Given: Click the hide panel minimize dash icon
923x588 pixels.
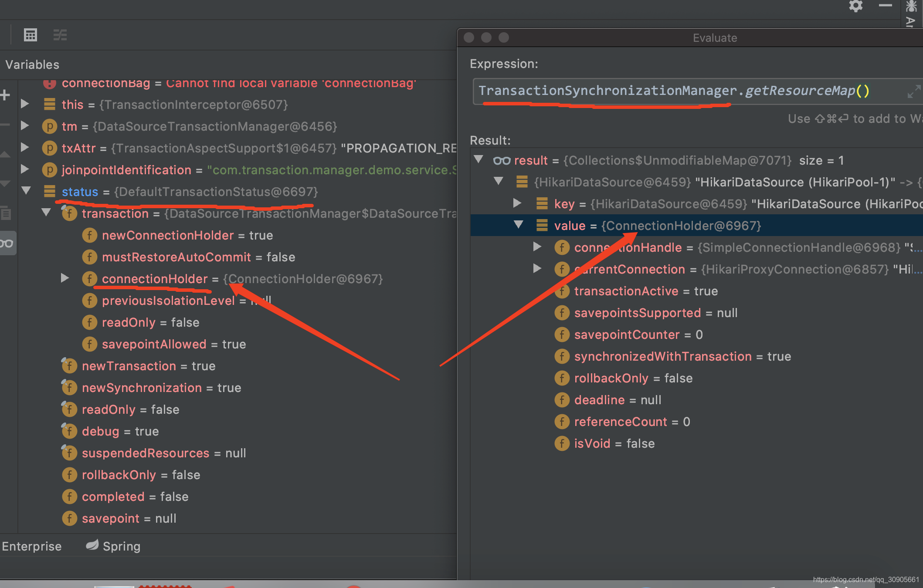Looking at the screenshot, I should 885,6.
